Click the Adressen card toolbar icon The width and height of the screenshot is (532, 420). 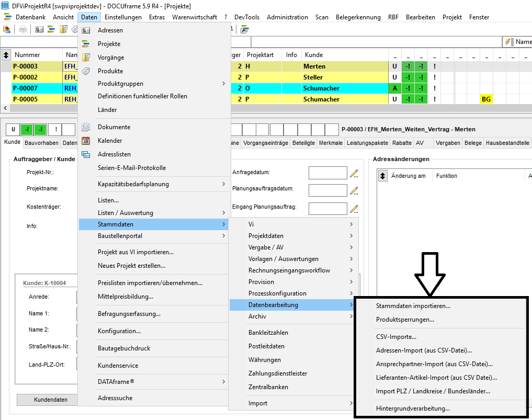click(39, 30)
